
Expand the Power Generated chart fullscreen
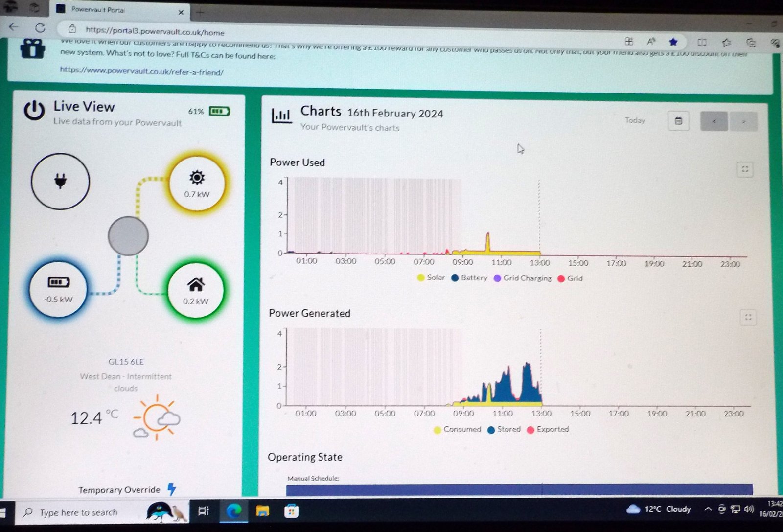pos(748,318)
